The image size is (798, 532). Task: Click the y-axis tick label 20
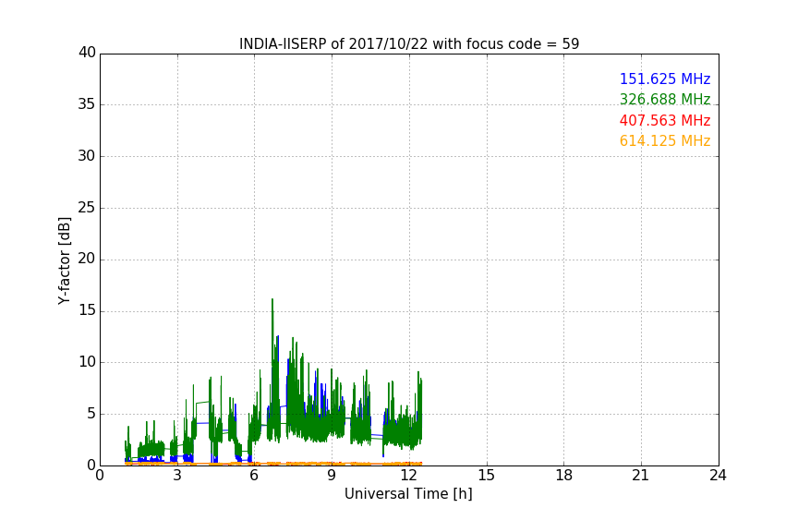click(87, 260)
